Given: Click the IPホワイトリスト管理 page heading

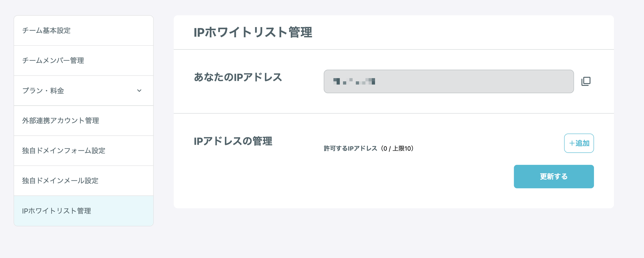Looking at the screenshot, I should click(x=253, y=32).
